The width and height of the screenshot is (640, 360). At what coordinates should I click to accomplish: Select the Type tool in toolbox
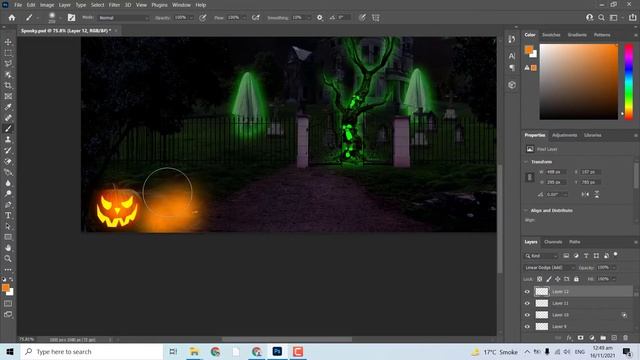pyautogui.click(x=8, y=215)
